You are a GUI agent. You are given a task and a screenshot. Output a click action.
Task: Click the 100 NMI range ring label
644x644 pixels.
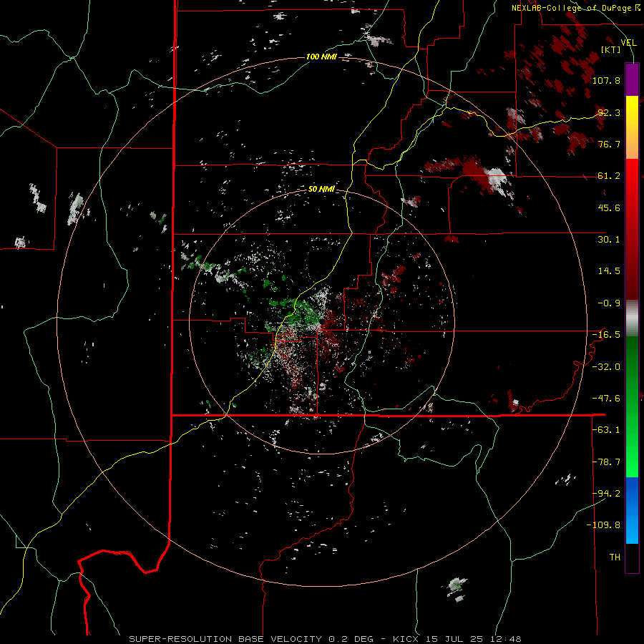click(x=321, y=57)
